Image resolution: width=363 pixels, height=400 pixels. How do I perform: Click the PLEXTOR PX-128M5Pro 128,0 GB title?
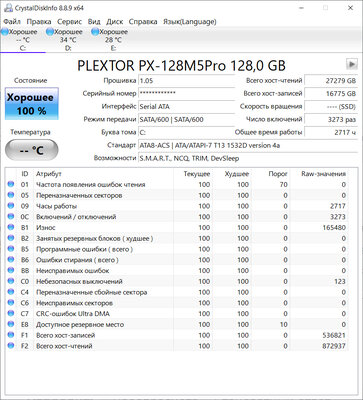[181, 66]
